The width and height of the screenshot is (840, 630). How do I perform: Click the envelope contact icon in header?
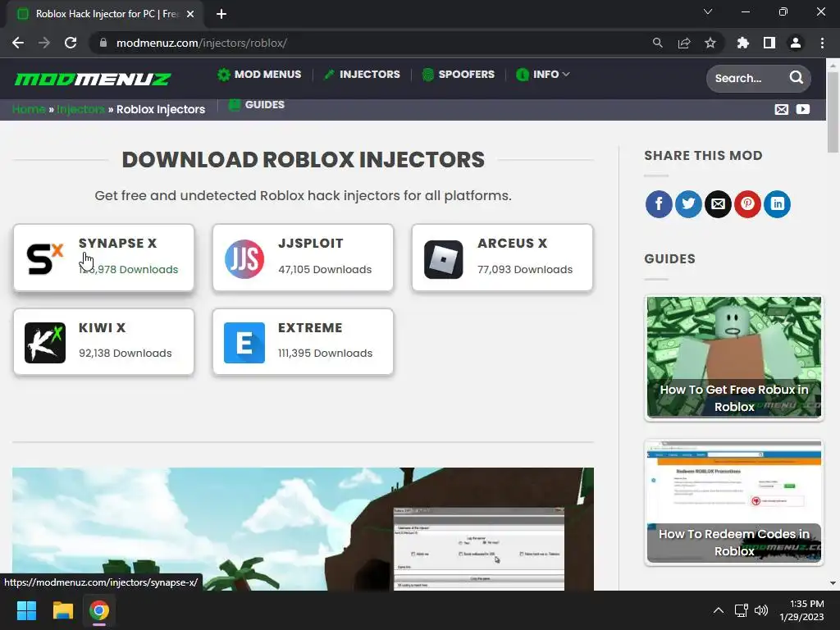[x=782, y=109]
